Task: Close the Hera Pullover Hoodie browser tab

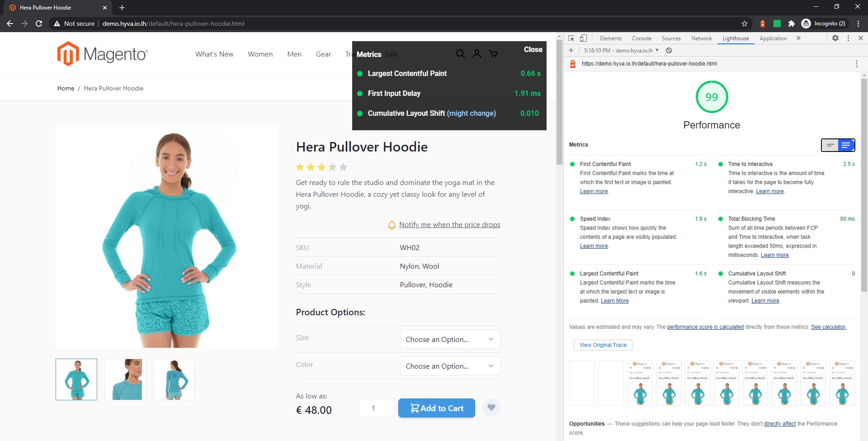Action: click(105, 8)
